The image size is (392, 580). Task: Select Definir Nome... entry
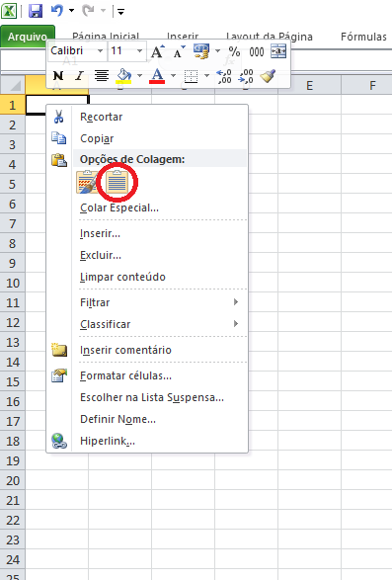[x=147, y=419]
